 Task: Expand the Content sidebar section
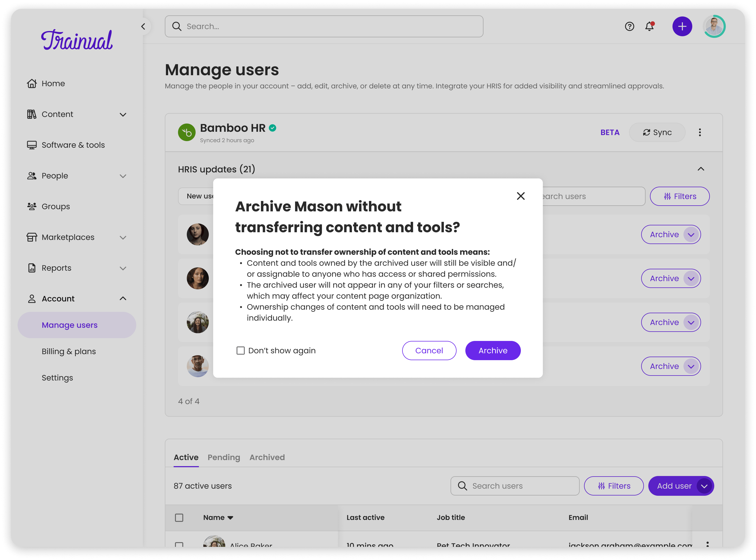(123, 114)
